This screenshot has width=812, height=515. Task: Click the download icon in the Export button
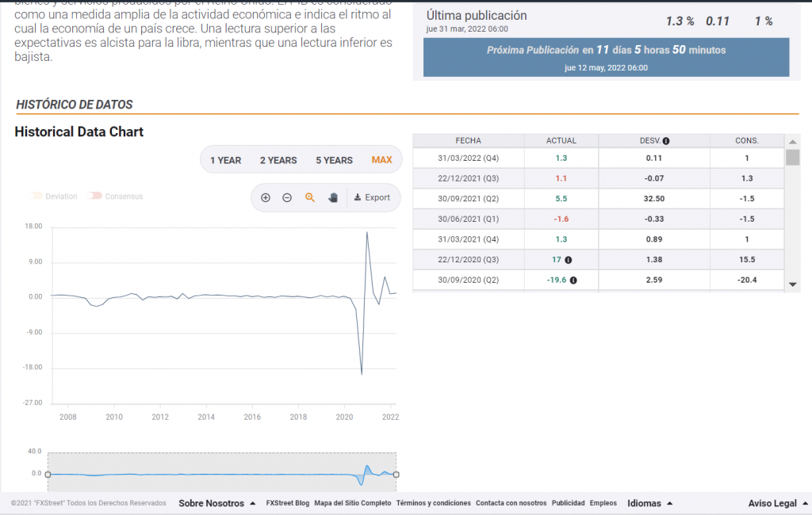358,197
